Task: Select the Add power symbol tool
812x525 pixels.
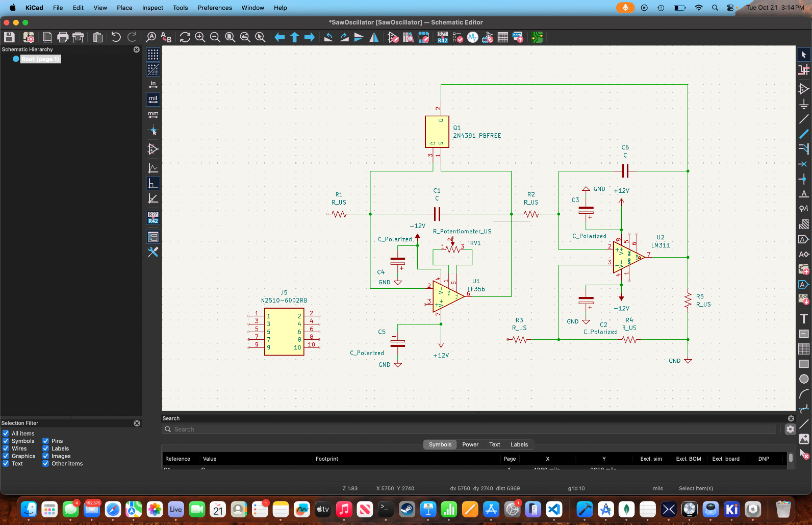Action: tap(804, 104)
